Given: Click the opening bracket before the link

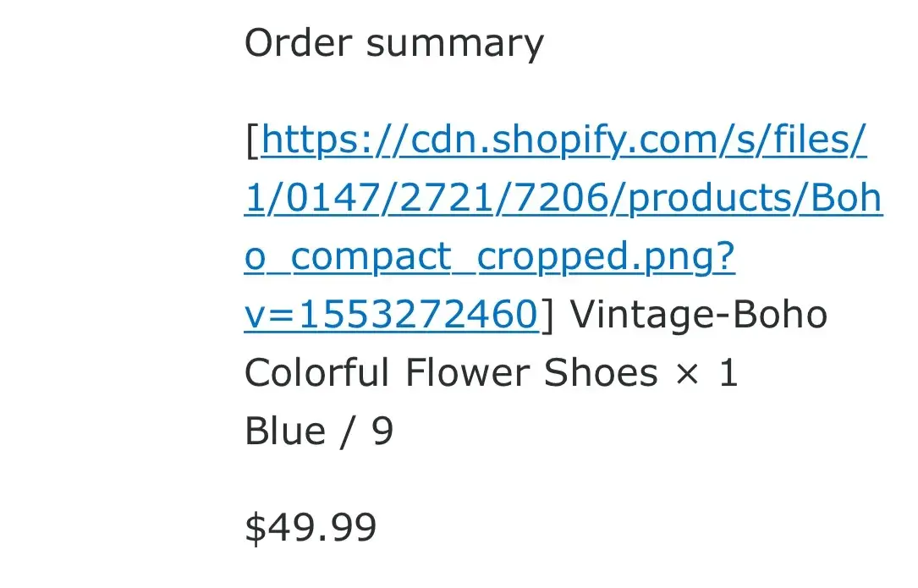Looking at the screenshot, I should point(251,140).
